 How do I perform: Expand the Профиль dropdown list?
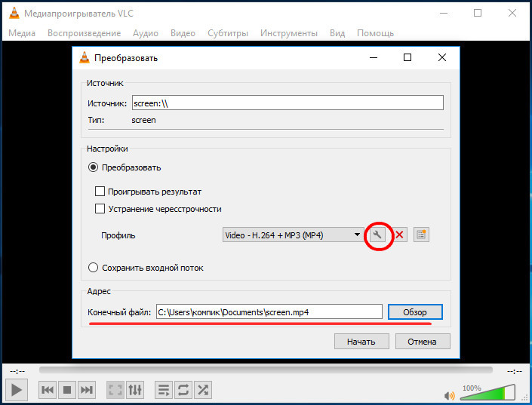click(x=293, y=235)
